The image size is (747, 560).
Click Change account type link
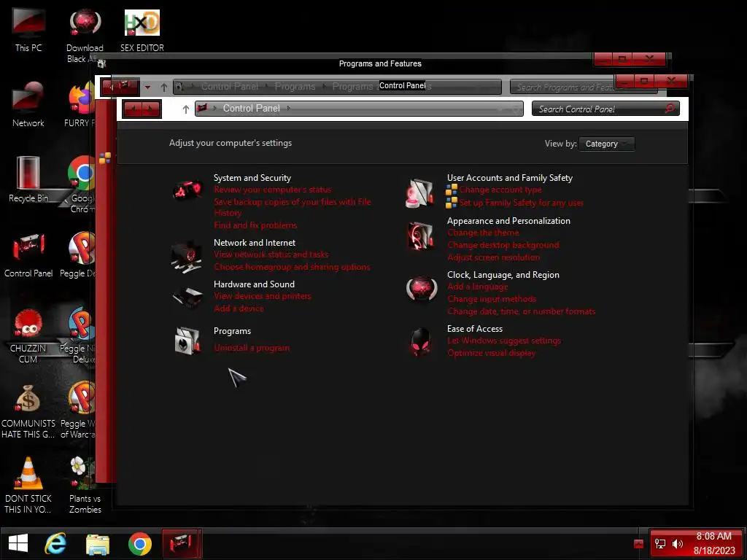pyautogui.click(x=500, y=190)
